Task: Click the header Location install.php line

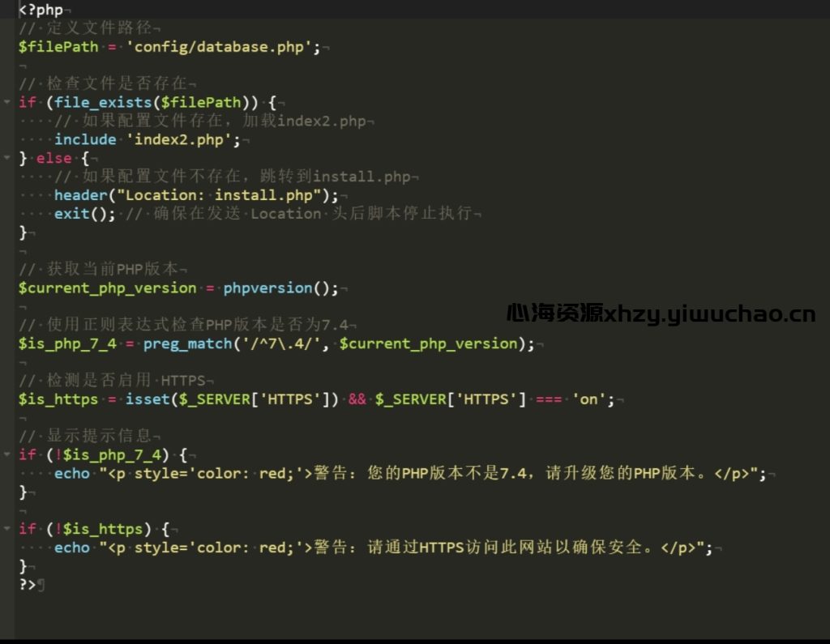Action: 162,194
